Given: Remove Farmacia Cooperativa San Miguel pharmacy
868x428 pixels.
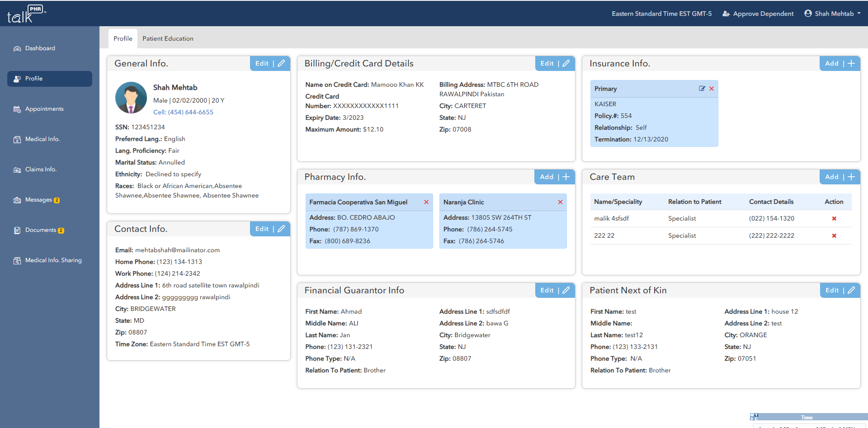Looking at the screenshot, I should [426, 202].
